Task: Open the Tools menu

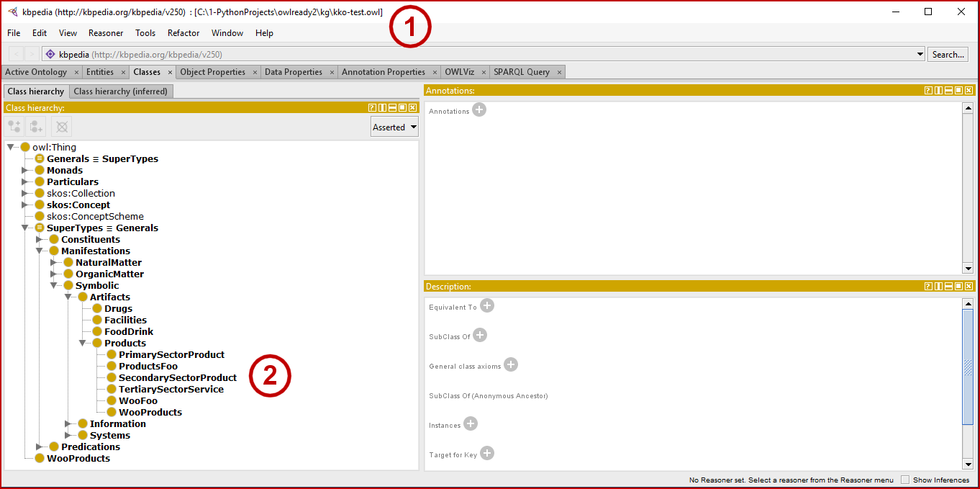Action: (x=145, y=33)
